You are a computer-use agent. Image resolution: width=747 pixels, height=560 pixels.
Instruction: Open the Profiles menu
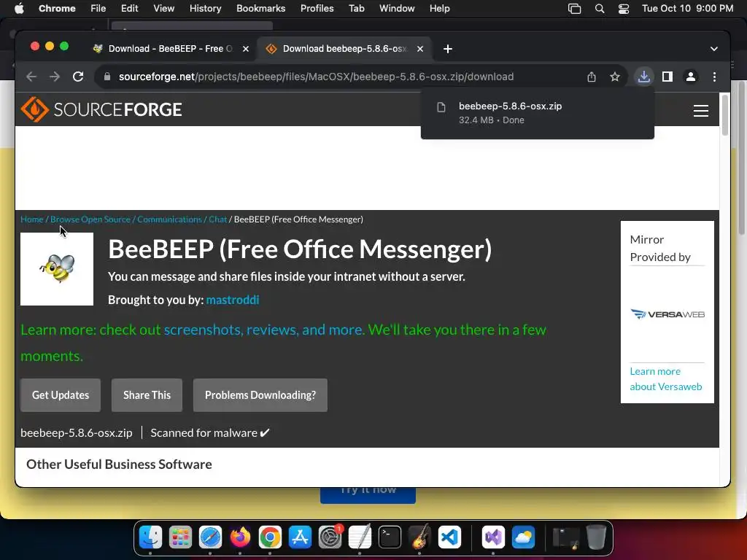[x=317, y=9]
